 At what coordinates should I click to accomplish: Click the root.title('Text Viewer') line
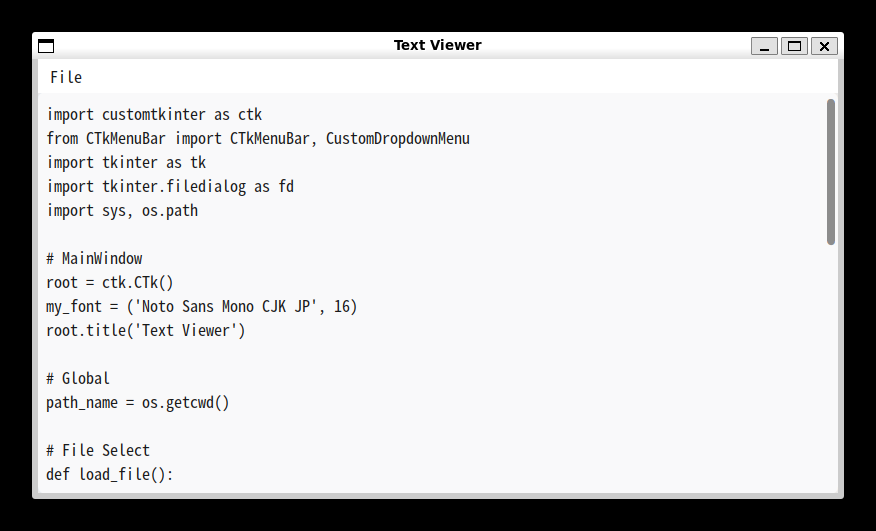click(x=146, y=331)
